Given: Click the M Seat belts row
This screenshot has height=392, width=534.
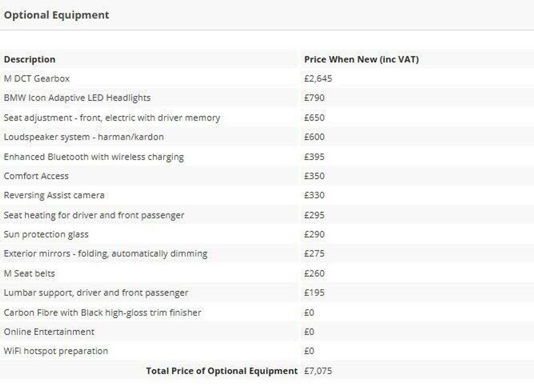Looking at the screenshot, I should (29, 273).
